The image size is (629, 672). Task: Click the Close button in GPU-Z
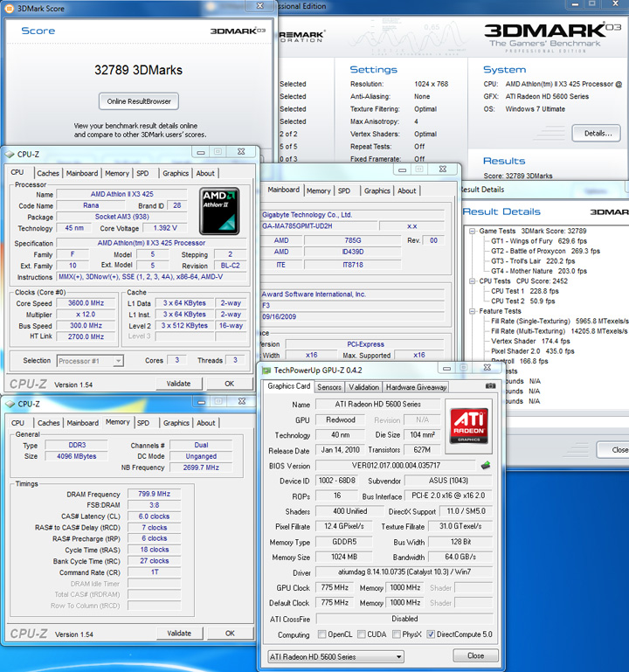475,655
